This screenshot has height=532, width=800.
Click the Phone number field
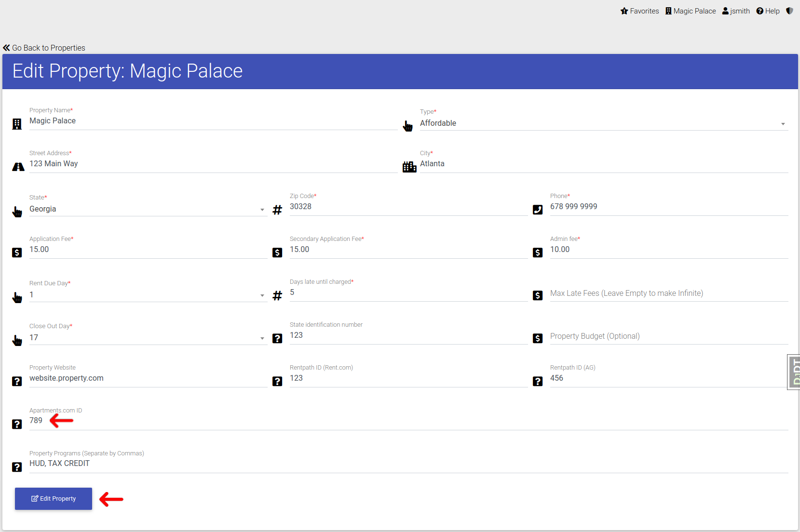point(669,207)
